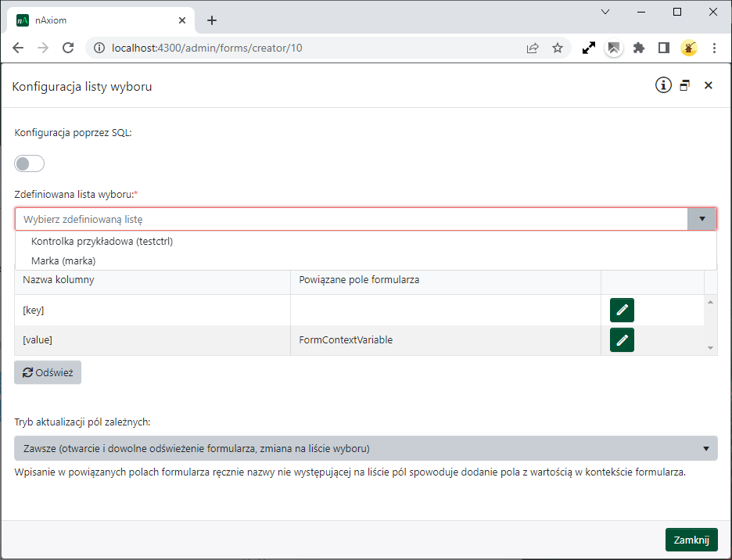
Task: Open a new browser tab
Action: coord(212,20)
